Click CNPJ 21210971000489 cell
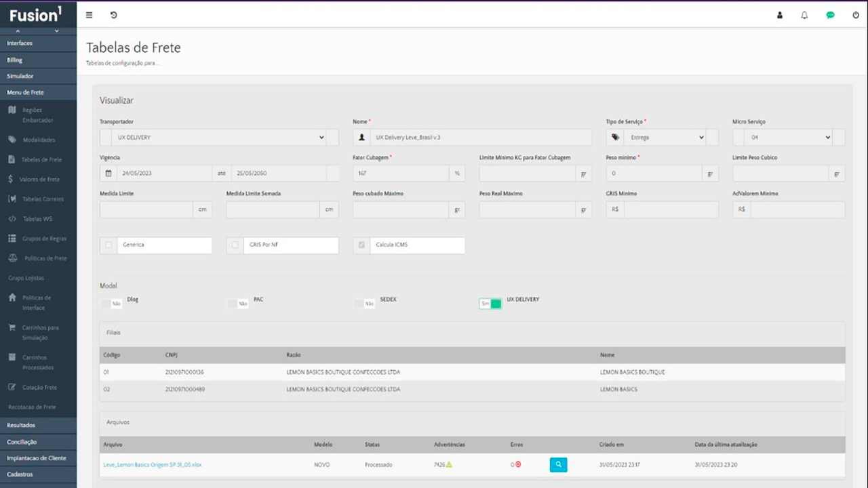The width and height of the screenshot is (868, 488). pyautogui.click(x=184, y=389)
